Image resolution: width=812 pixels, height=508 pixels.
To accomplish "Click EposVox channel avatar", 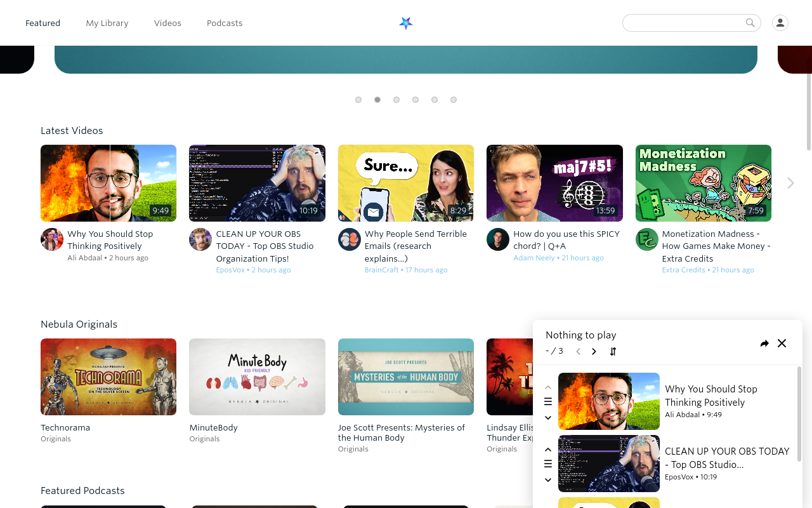I will (200, 239).
